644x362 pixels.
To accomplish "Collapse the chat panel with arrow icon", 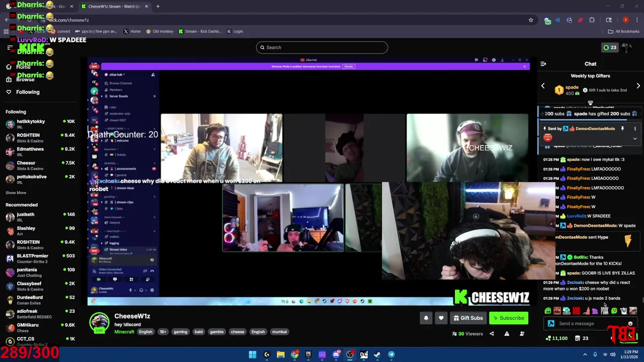I will 543,64.
